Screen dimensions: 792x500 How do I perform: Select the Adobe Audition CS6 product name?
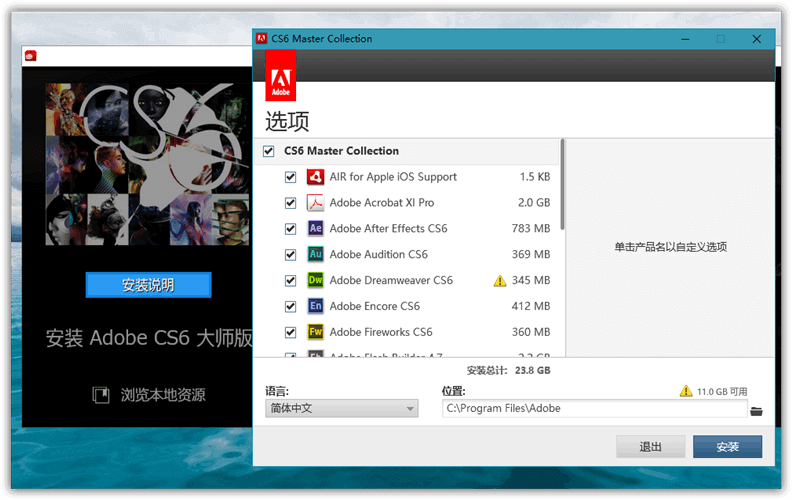379,254
